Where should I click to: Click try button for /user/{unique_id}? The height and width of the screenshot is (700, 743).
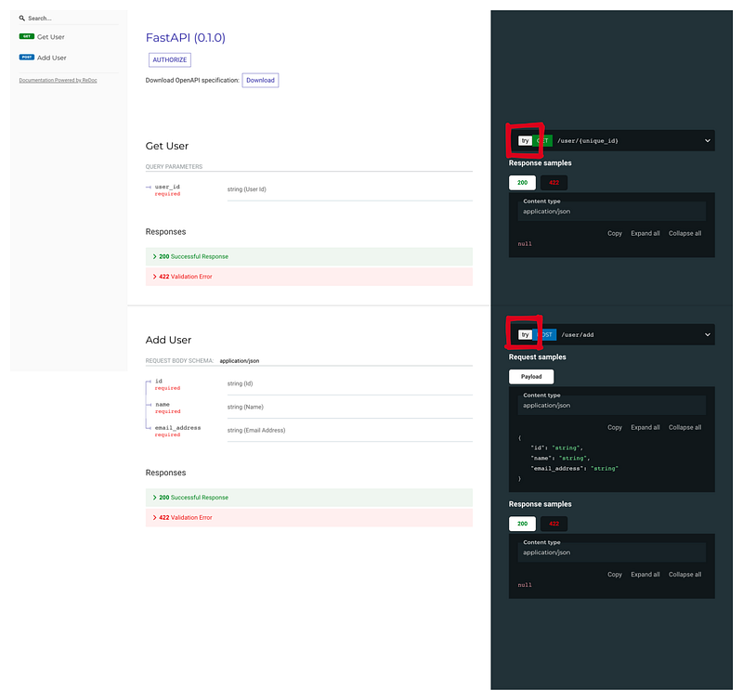[525, 141]
